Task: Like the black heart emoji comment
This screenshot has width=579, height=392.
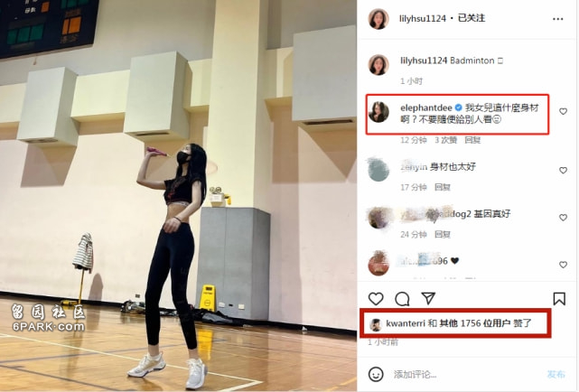Action: tap(563, 265)
